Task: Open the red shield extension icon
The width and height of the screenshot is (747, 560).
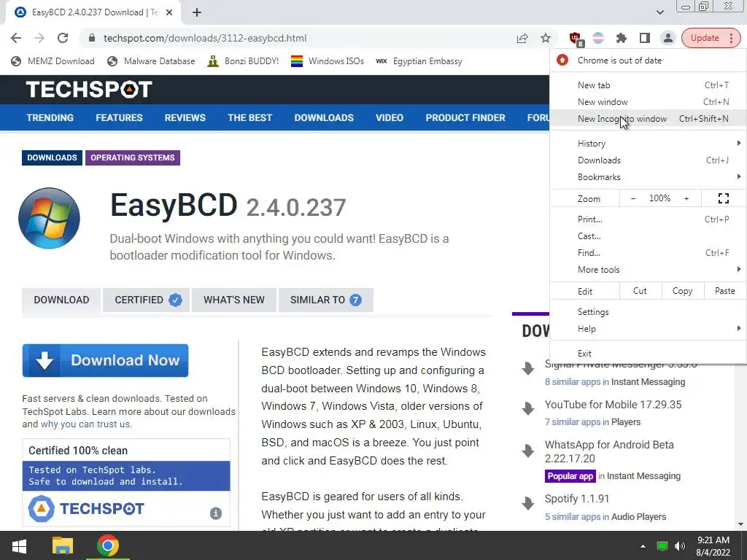Action: point(576,38)
